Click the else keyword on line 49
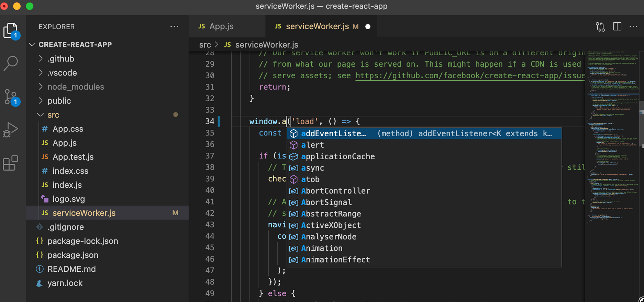Screen dimensions: 644x302 coord(277,293)
